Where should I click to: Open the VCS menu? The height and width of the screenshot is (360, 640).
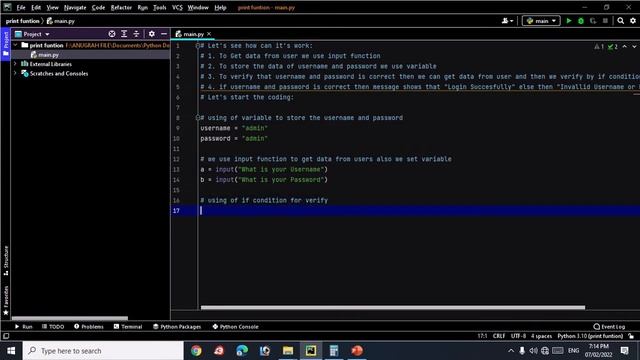click(x=177, y=7)
